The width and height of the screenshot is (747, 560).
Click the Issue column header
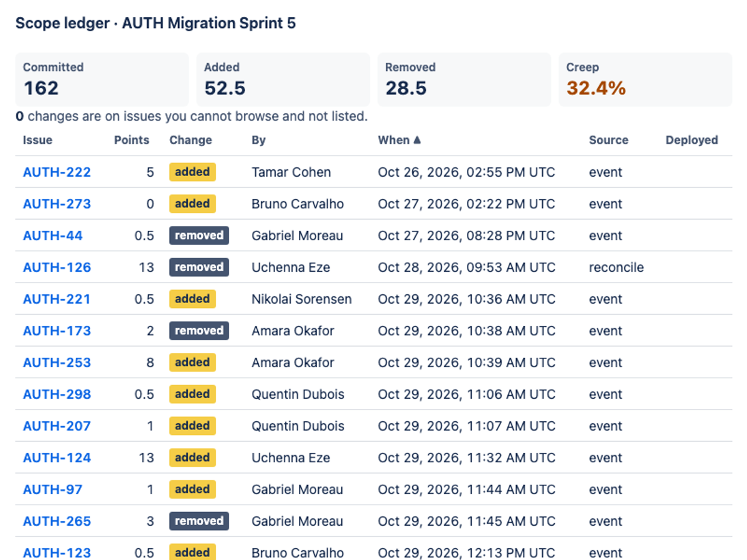tap(37, 140)
